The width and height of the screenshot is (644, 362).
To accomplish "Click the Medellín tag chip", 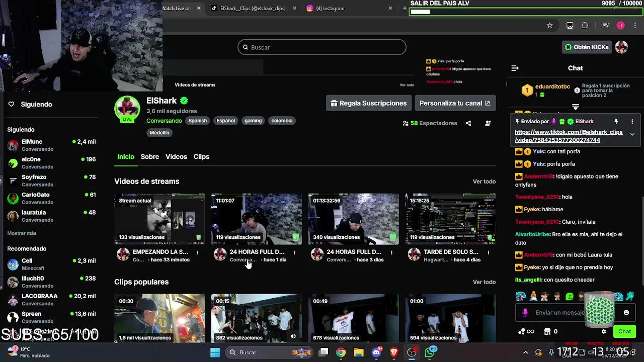I will [x=159, y=133].
